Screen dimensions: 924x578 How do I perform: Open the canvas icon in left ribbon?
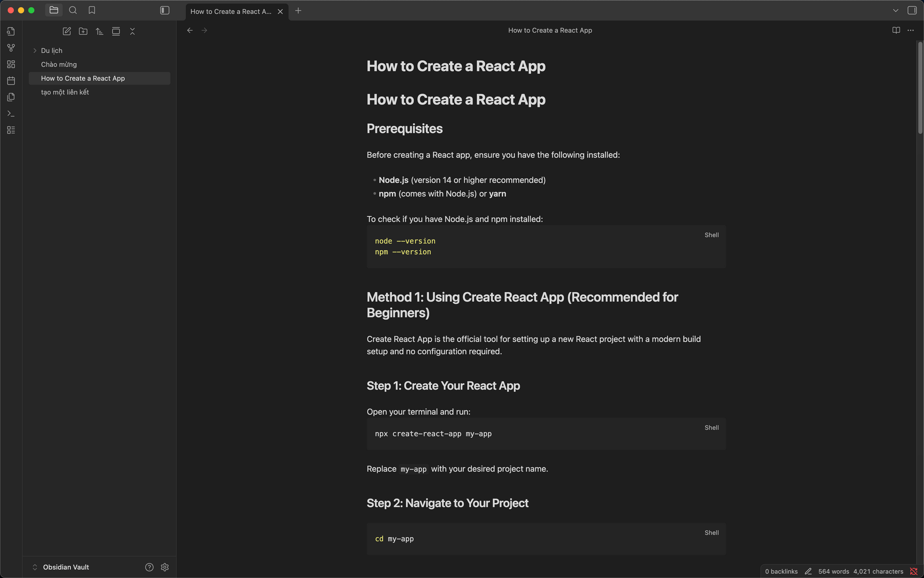point(11,64)
